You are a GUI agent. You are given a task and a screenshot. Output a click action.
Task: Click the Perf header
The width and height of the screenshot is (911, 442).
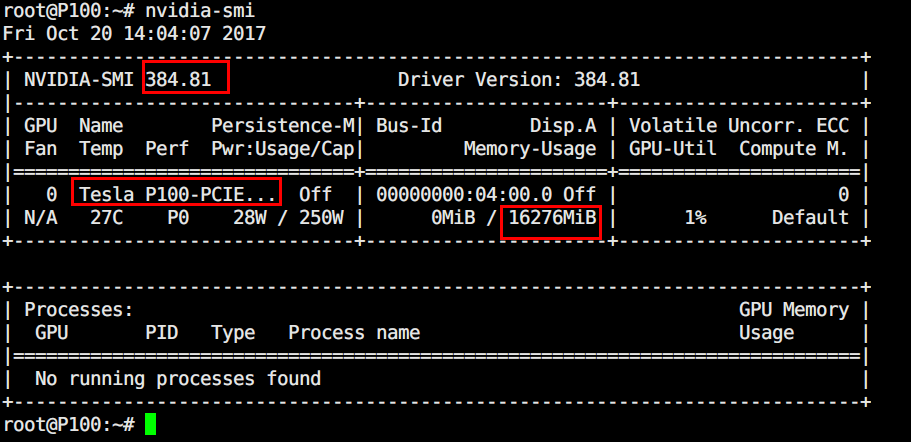[167, 149]
